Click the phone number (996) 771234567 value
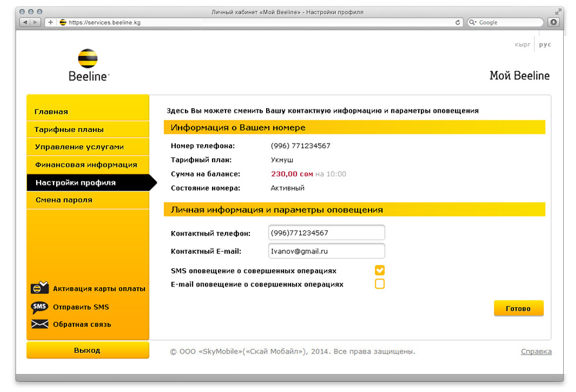 pos(300,145)
